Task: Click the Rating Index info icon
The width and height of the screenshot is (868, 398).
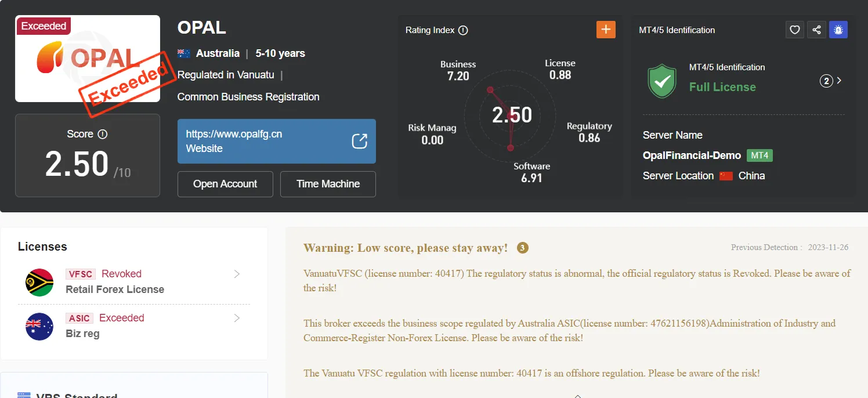Action: click(463, 30)
